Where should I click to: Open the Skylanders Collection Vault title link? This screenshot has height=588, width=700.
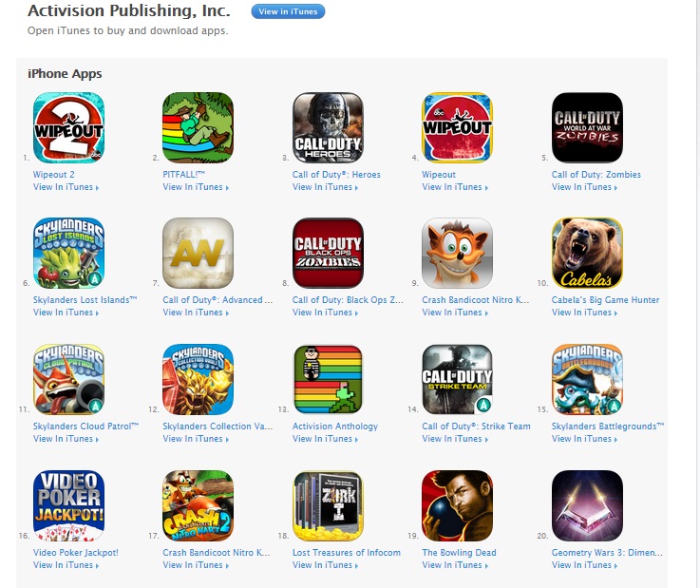pyautogui.click(x=218, y=427)
